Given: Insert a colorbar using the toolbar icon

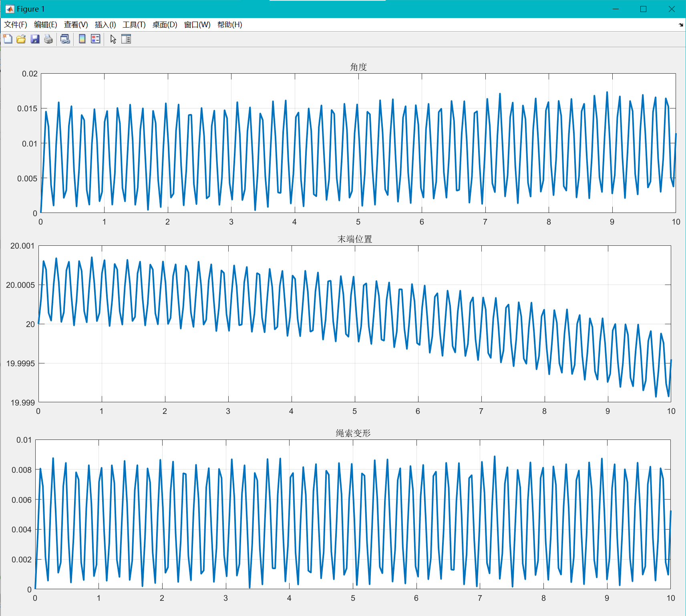Looking at the screenshot, I should pos(82,39).
